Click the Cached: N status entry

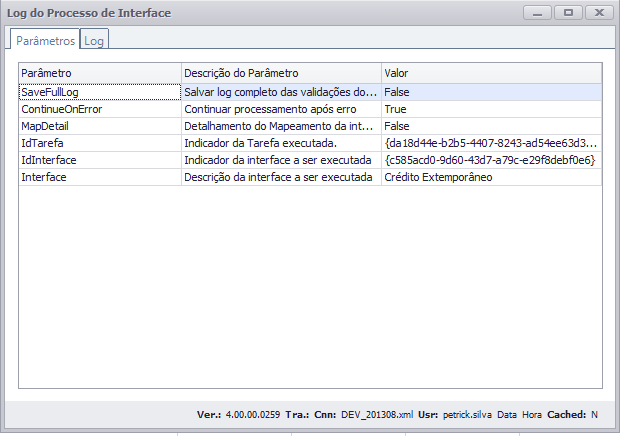click(572, 415)
